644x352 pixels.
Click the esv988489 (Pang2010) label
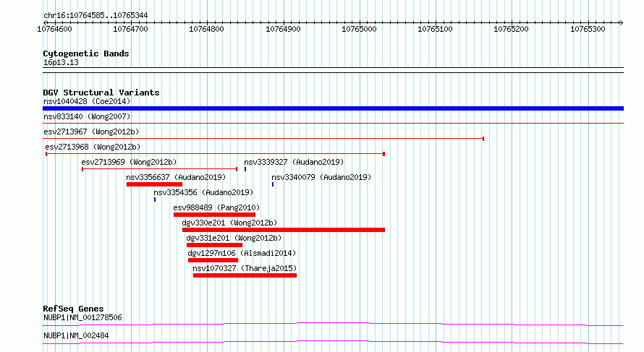point(216,207)
